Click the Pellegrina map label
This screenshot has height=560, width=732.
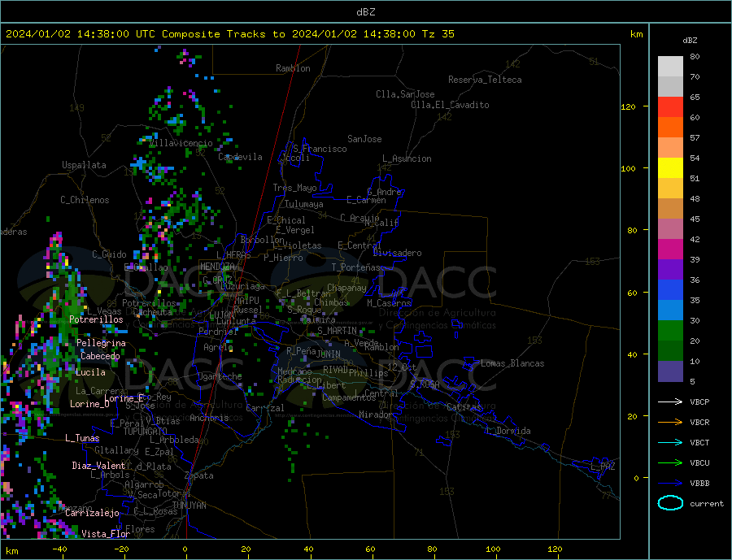click(x=102, y=343)
